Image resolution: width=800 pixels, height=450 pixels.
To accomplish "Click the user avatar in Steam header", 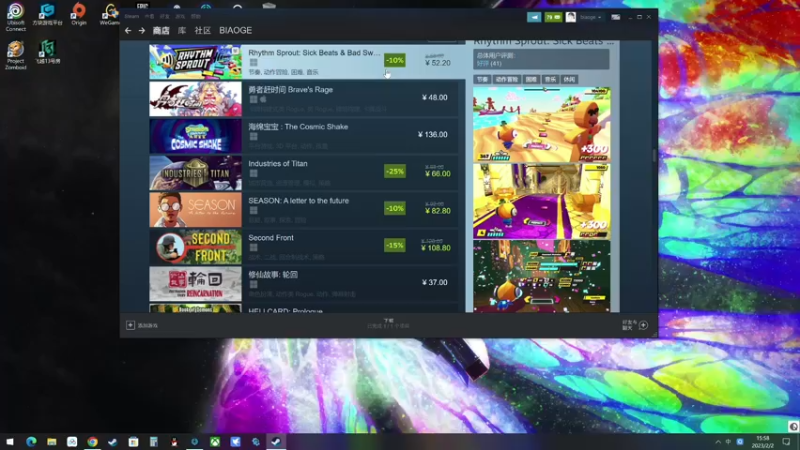I will 571,17.
